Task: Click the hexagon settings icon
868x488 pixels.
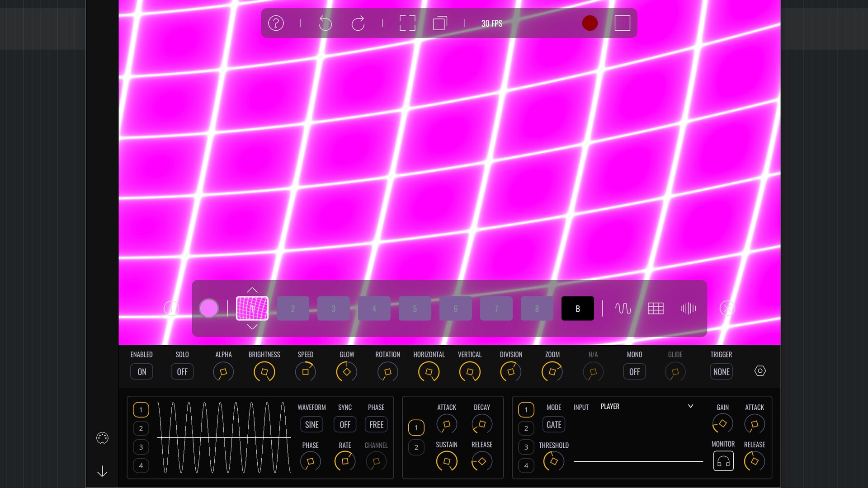Action: [760, 371]
